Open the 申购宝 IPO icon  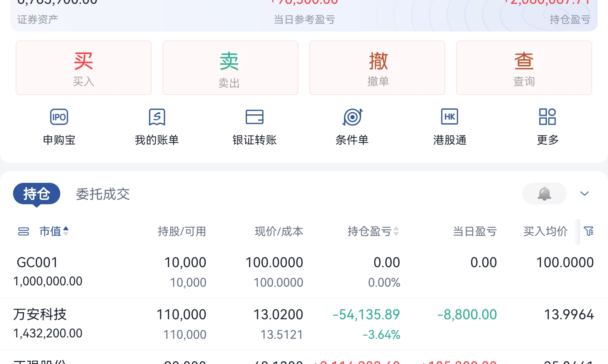point(59,117)
